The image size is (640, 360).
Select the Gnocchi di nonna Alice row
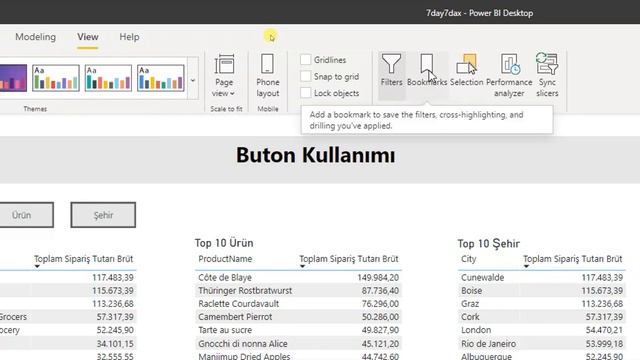(298, 344)
